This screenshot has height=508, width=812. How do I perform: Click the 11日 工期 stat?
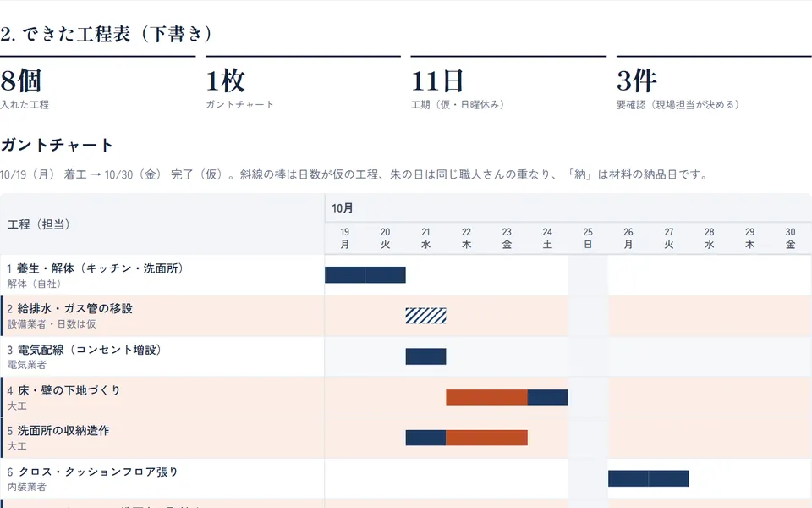click(x=508, y=84)
